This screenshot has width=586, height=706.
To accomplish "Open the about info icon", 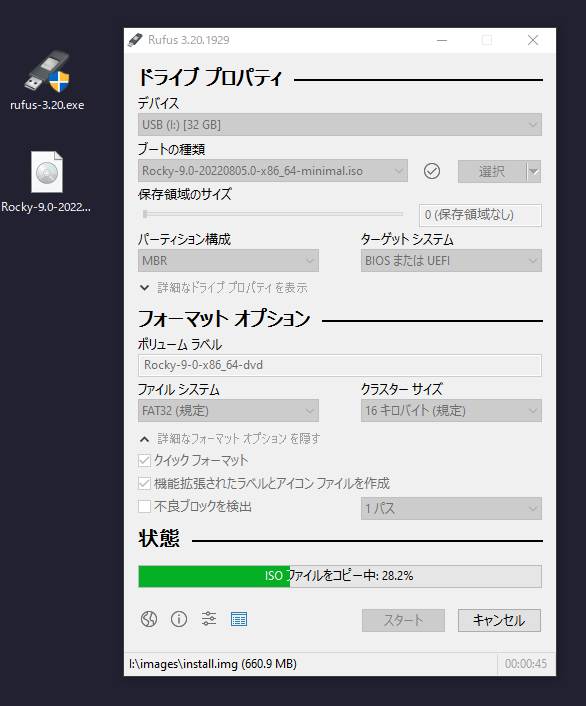I will (x=179, y=619).
